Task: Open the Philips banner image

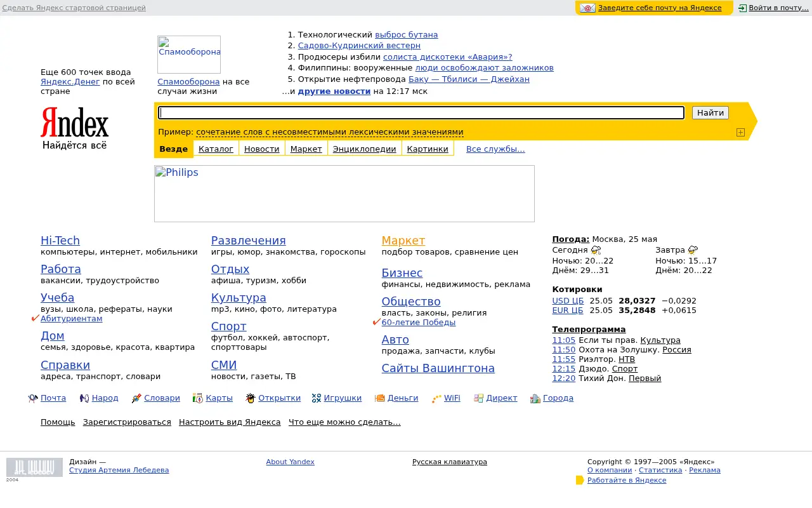Action: click(344, 194)
